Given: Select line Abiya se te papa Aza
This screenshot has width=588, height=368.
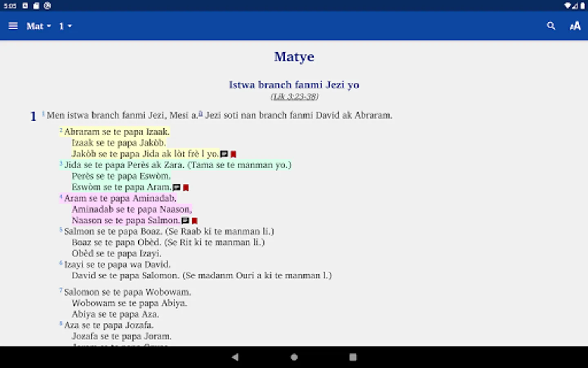Looking at the screenshot, I should 116,314.
